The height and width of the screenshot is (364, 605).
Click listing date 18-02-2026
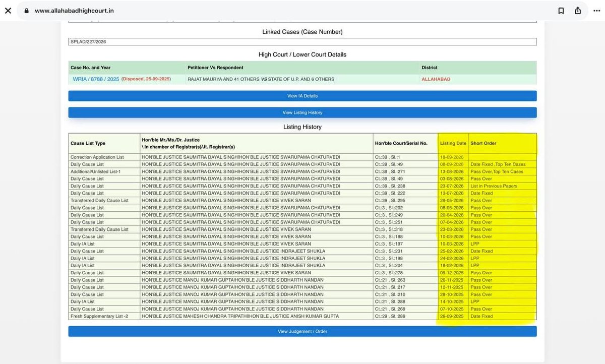click(x=452, y=265)
